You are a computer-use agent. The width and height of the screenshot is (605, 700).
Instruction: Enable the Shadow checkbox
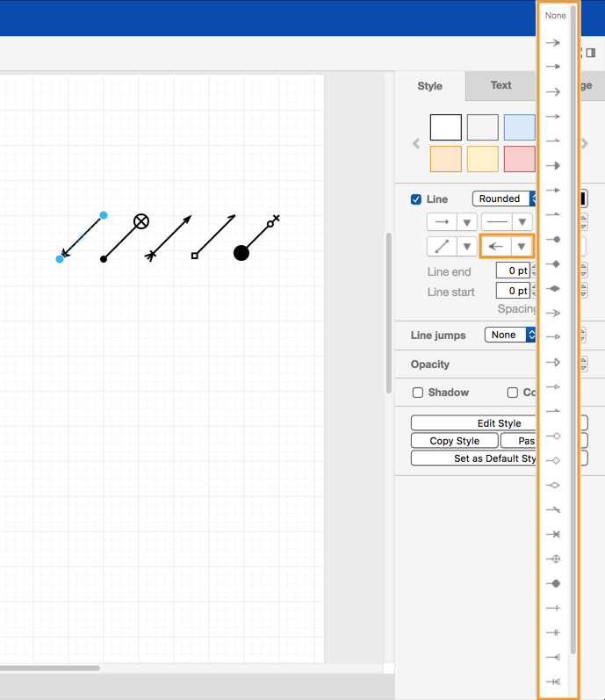[418, 393]
